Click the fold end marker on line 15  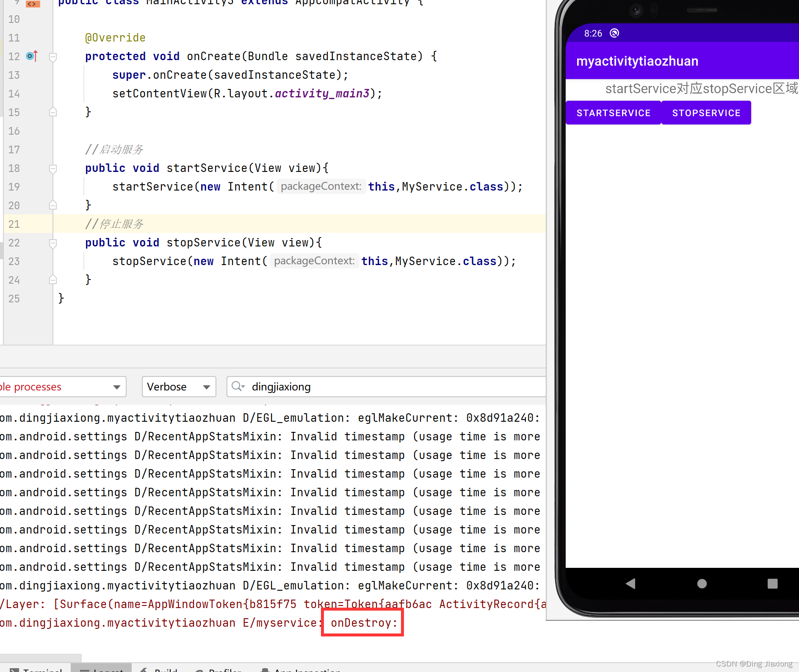(53, 112)
